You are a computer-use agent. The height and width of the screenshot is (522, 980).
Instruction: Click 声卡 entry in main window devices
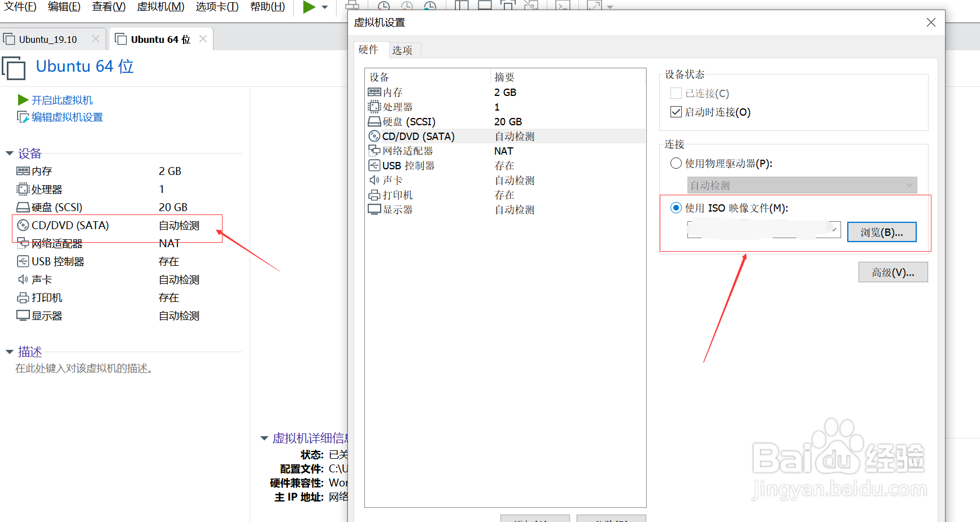pos(42,279)
